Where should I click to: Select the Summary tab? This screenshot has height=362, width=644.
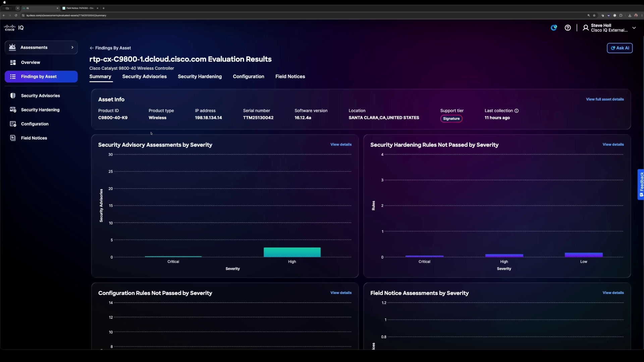tap(100, 76)
